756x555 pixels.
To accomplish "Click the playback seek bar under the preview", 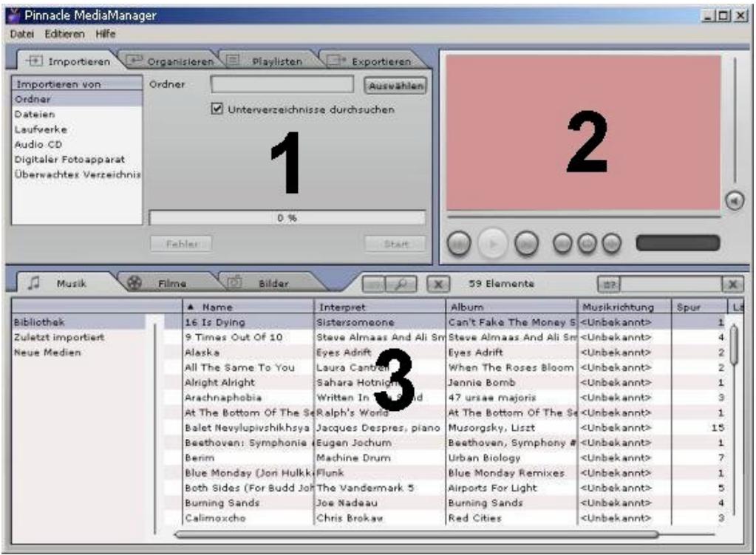I will coord(584,217).
